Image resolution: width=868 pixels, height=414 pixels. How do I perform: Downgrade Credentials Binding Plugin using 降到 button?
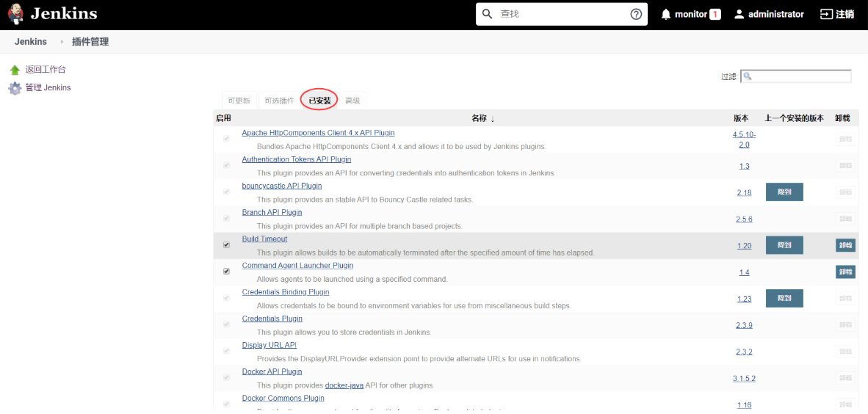pyautogui.click(x=784, y=298)
